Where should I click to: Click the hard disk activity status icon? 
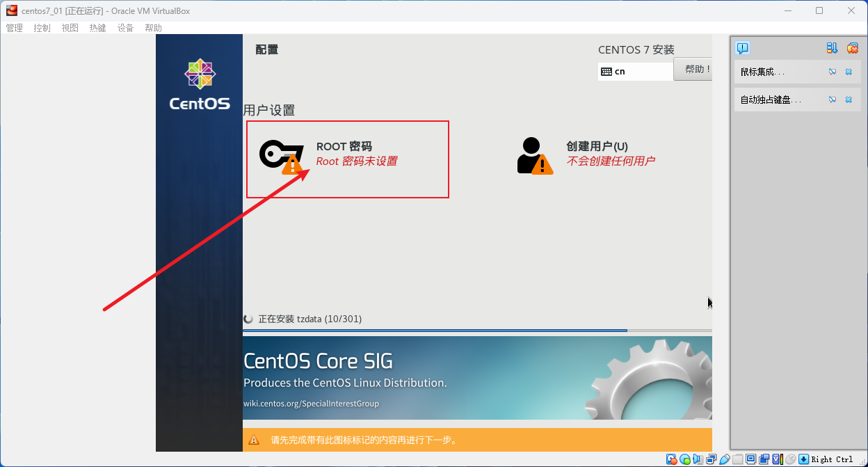point(672,459)
